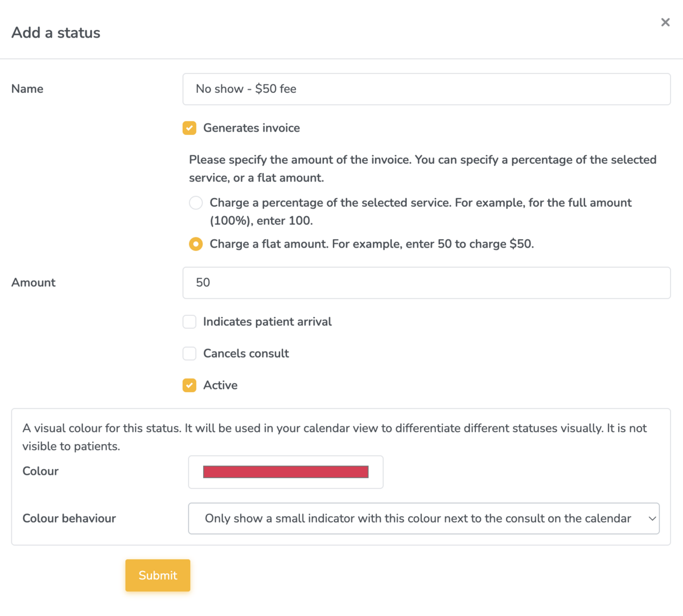The height and width of the screenshot is (616, 683).
Task: Place cursor in the Amount box showing 50
Action: point(426,283)
